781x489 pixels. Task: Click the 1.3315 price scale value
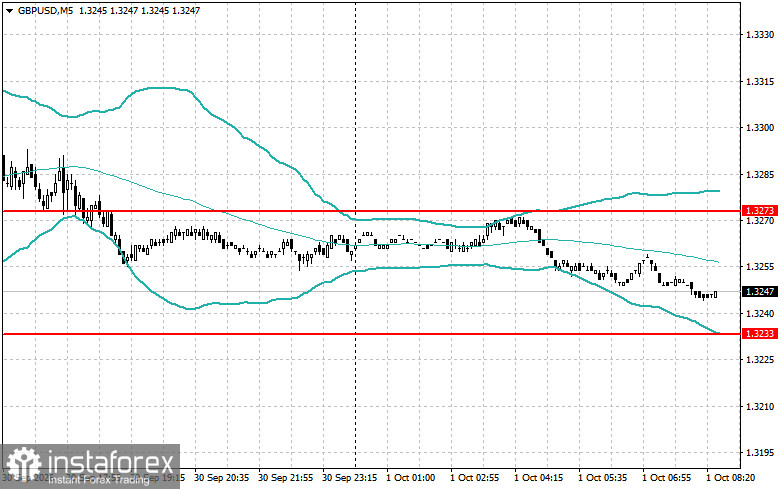coord(760,82)
